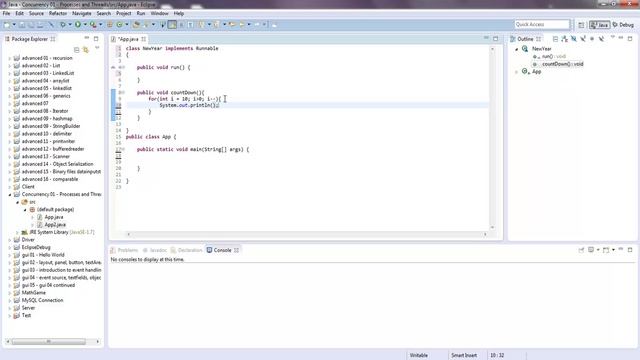Expand the advanced 01 - recursion project
The image size is (640, 360).
pyautogui.click(x=10, y=58)
